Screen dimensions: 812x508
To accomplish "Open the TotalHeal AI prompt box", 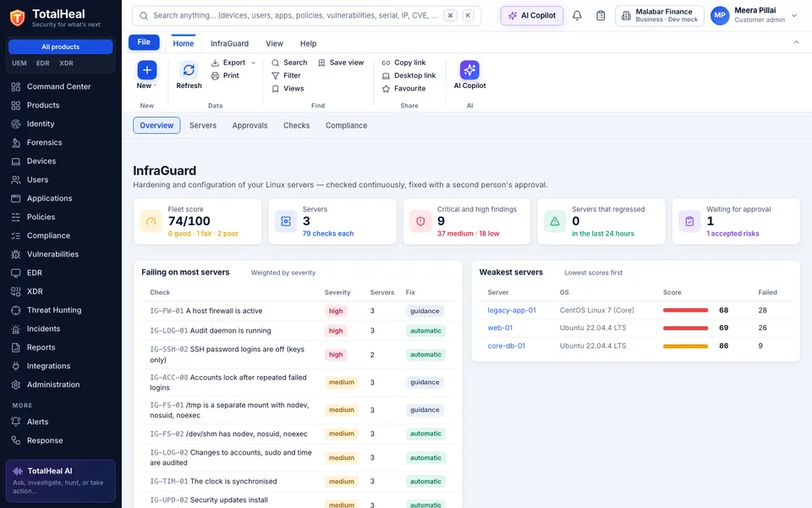I will [x=61, y=481].
